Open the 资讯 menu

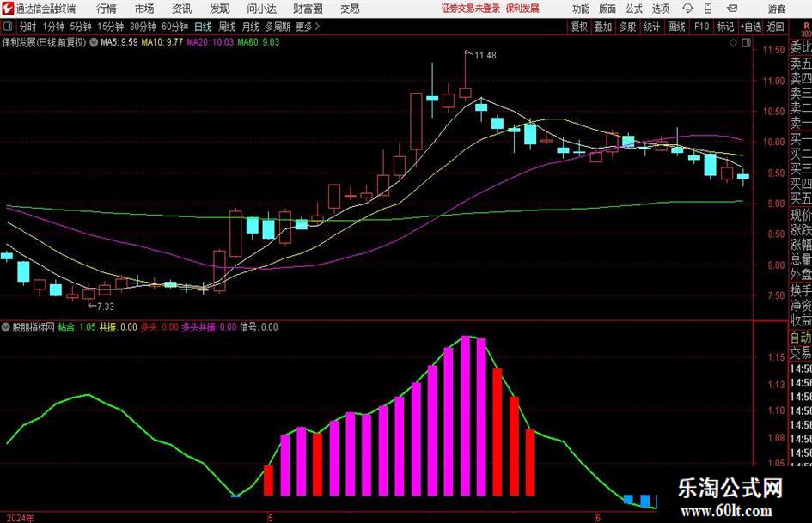point(182,9)
